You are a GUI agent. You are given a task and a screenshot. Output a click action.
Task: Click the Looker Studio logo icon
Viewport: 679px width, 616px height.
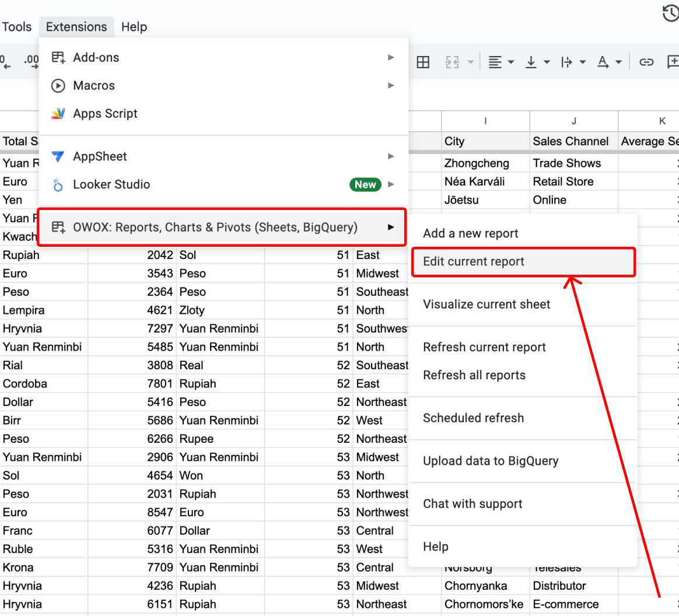point(58,185)
